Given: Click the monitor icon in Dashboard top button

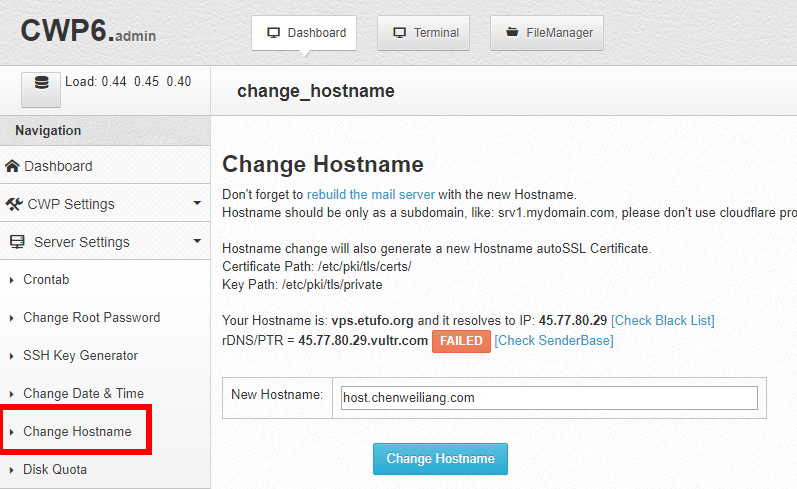Looking at the screenshot, I should tap(273, 33).
